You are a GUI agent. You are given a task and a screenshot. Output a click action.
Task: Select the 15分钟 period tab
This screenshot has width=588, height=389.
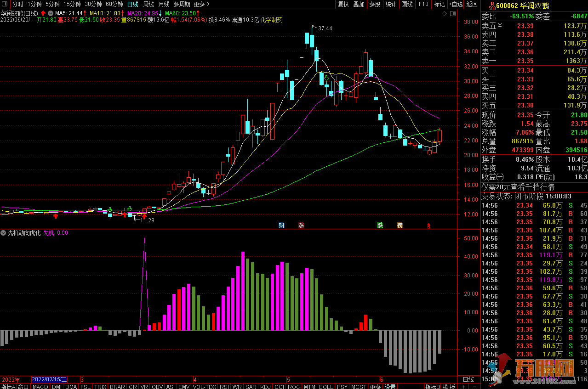(x=72, y=4)
